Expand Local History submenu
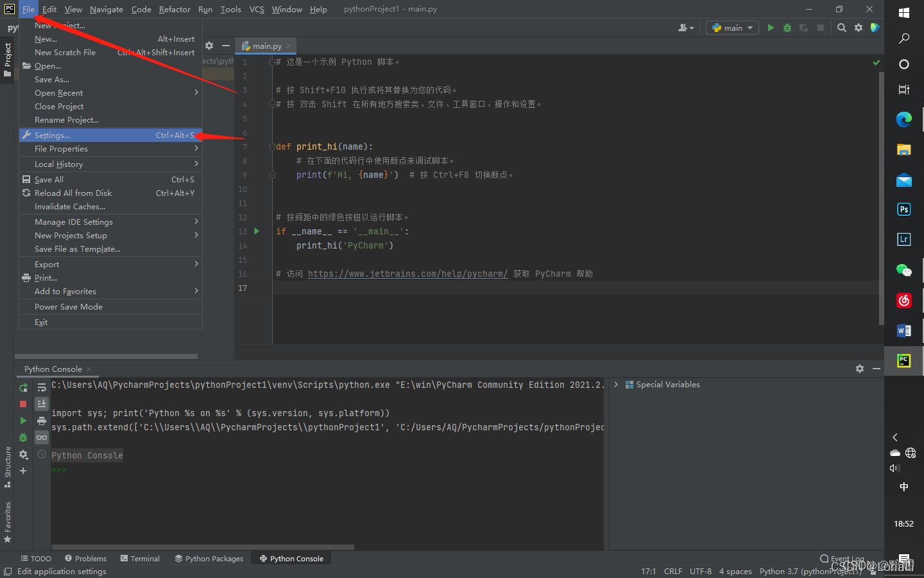 coord(110,164)
